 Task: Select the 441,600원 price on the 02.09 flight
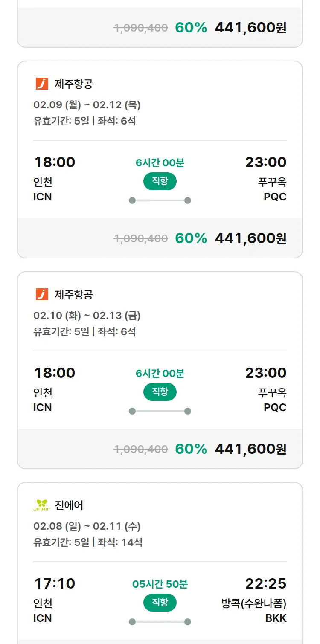pos(250,238)
